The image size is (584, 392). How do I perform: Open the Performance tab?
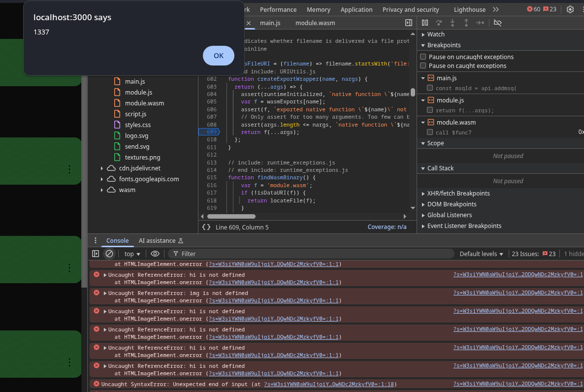278,10
